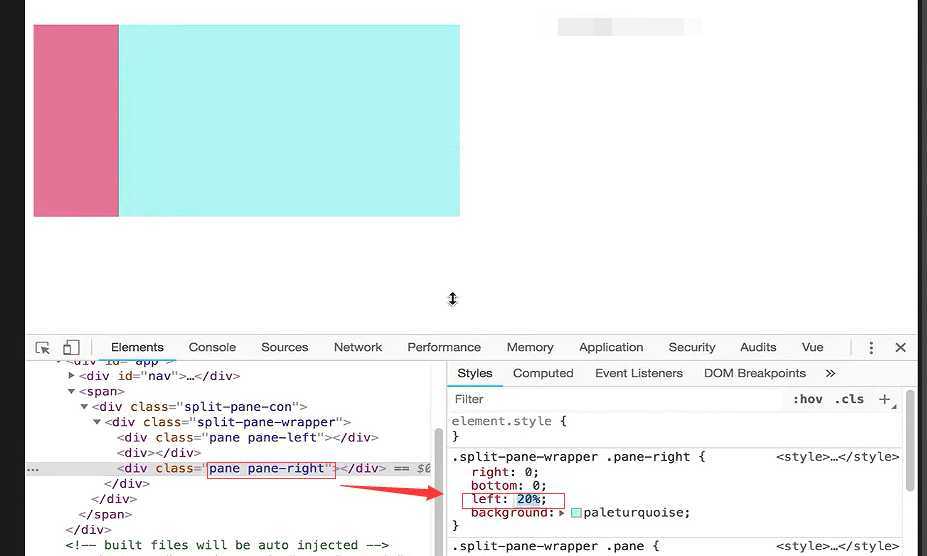Edit the left: 20% value
The image size is (927, 556).
(528, 499)
